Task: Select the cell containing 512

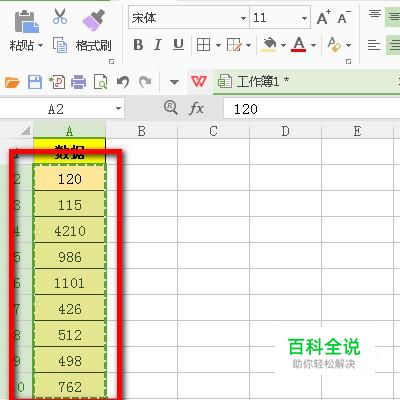Action: [70, 334]
